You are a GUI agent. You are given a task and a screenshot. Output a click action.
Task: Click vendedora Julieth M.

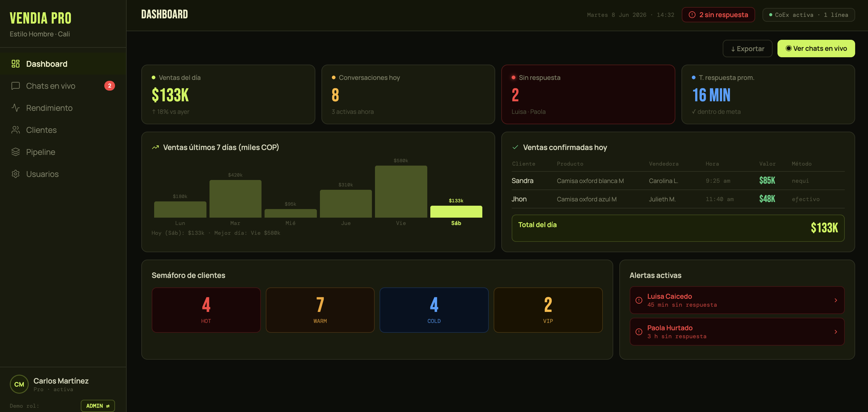tap(662, 199)
